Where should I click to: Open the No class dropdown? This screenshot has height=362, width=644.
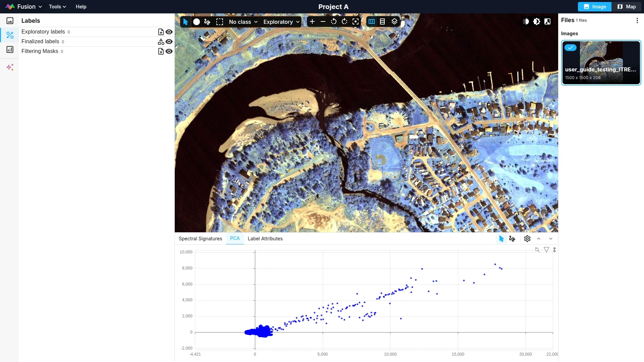point(243,22)
